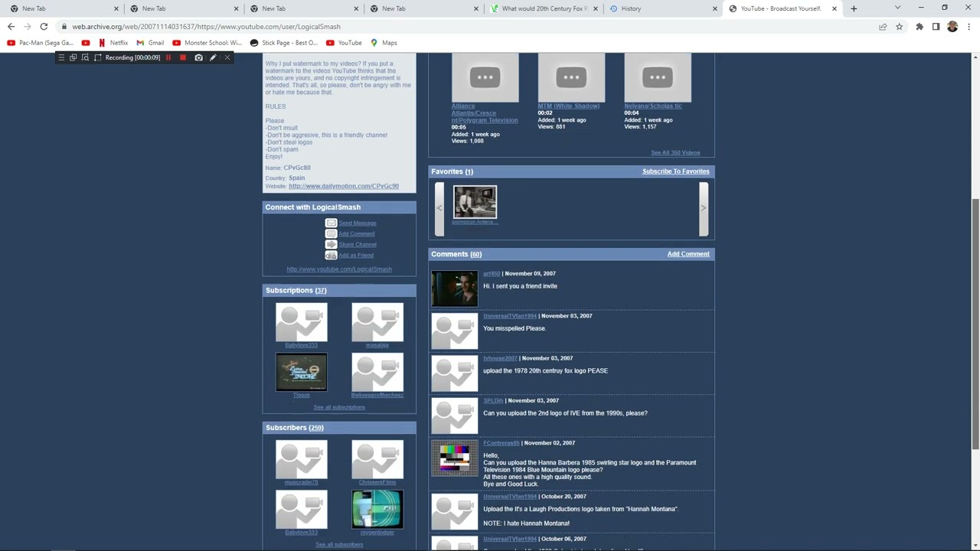Open the youtube.com/LogicalSmash channel link

(x=339, y=269)
